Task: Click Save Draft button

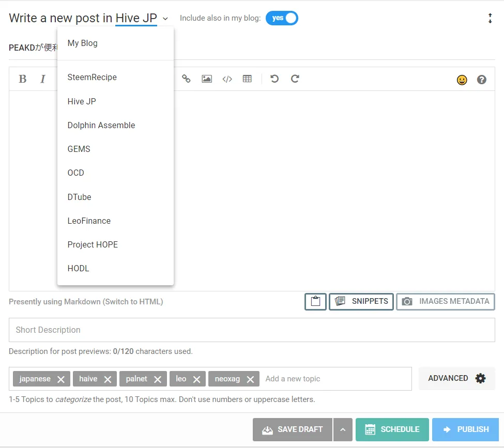Action: pos(293,429)
